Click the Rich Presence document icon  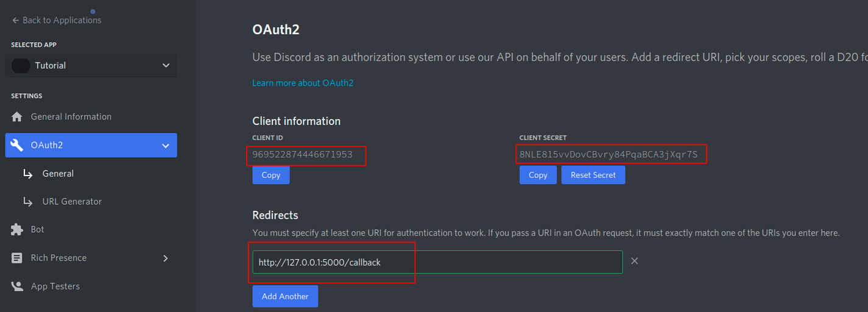tap(17, 258)
